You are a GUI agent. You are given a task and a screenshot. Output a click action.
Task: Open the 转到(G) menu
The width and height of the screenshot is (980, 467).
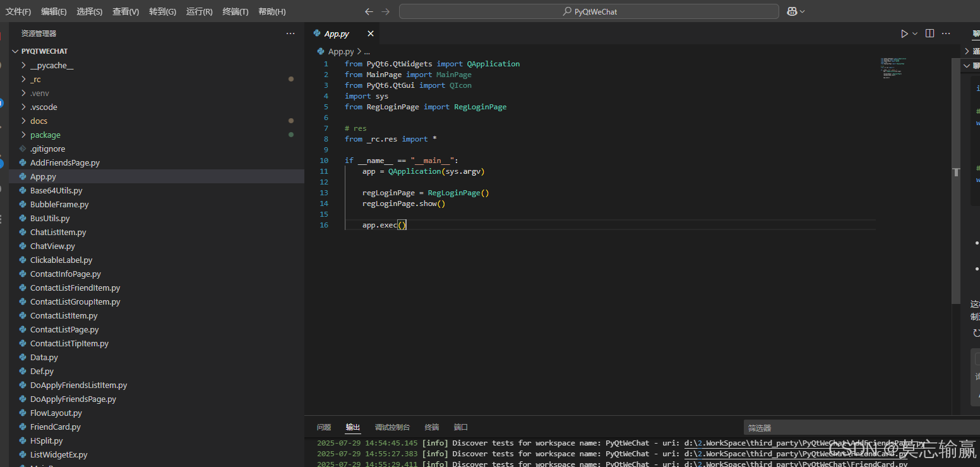click(x=163, y=11)
